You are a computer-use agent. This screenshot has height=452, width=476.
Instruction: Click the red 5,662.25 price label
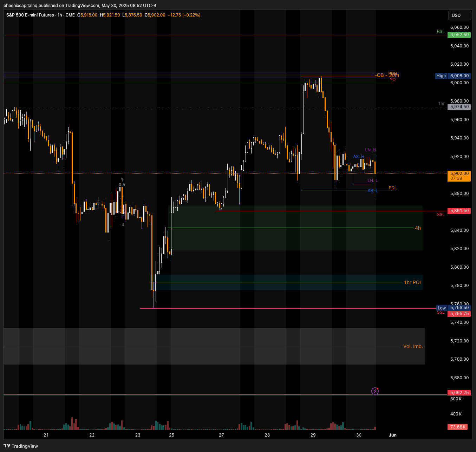coord(459,393)
